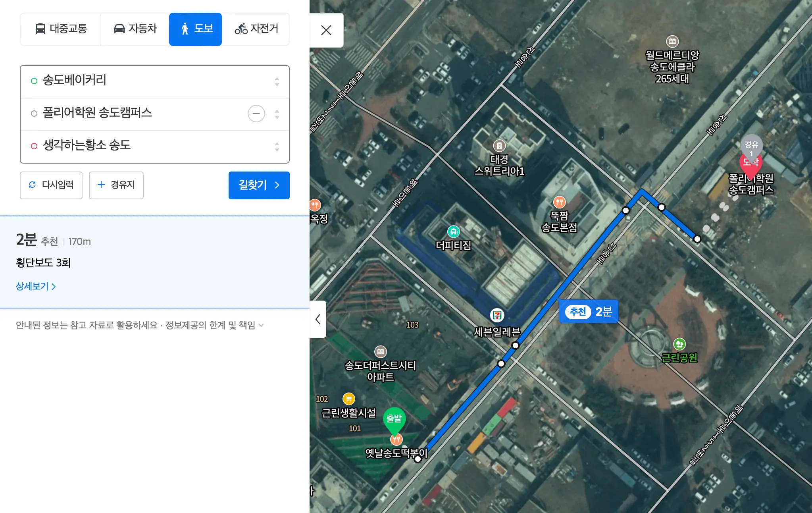Open the 송도더퍼스트시티 아파트 building icon
This screenshot has height=513, width=812.
click(381, 351)
